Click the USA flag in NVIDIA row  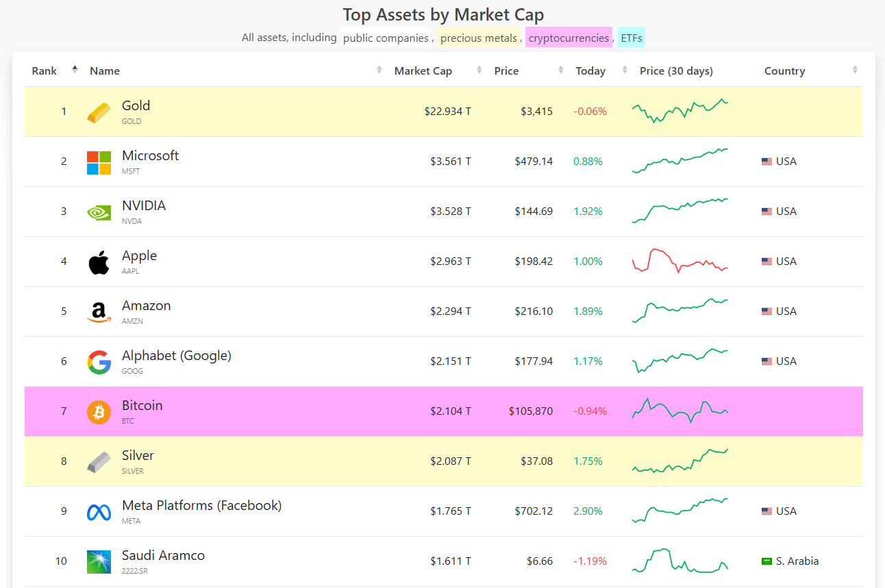click(x=766, y=212)
